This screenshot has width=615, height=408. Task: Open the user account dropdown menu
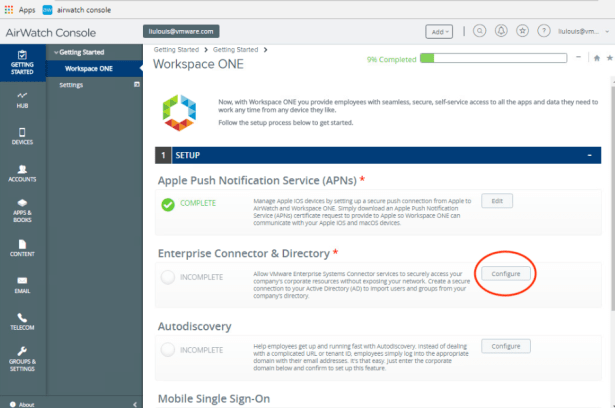(x=581, y=31)
